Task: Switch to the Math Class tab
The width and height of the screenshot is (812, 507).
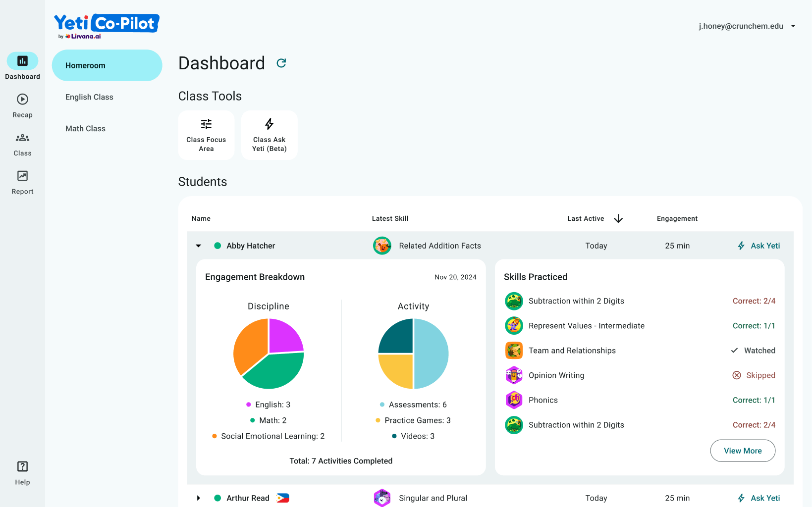Action: pyautogui.click(x=85, y=129)
